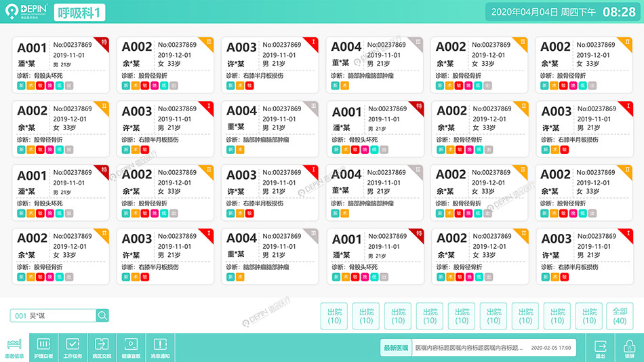Click the 最新医嘱 label

pyautogui.click(x=396, y=348)
